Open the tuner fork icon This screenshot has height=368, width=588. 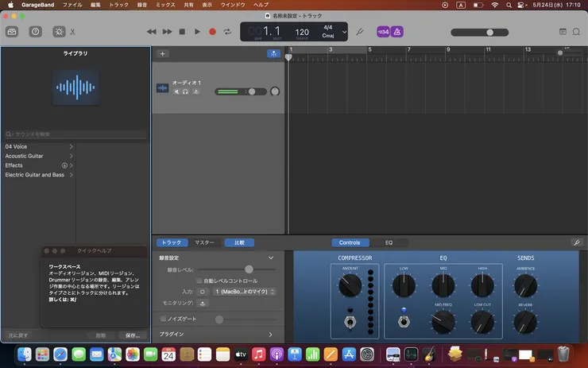click(360, 32)
